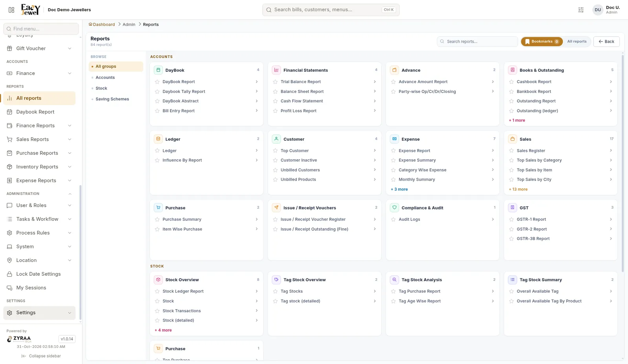Expand the Inventory Reports menu
628x364 pixels.
point(39,167)
